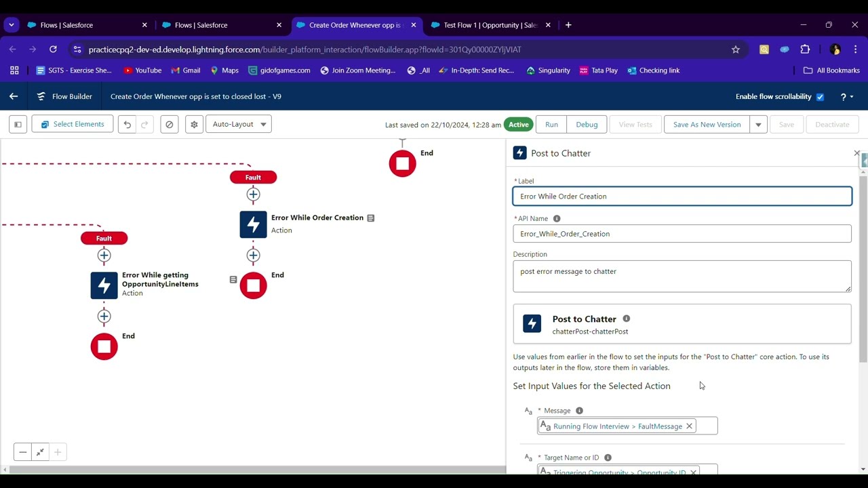Select the Error While Order Creation action icon

[x=253, y=224]
